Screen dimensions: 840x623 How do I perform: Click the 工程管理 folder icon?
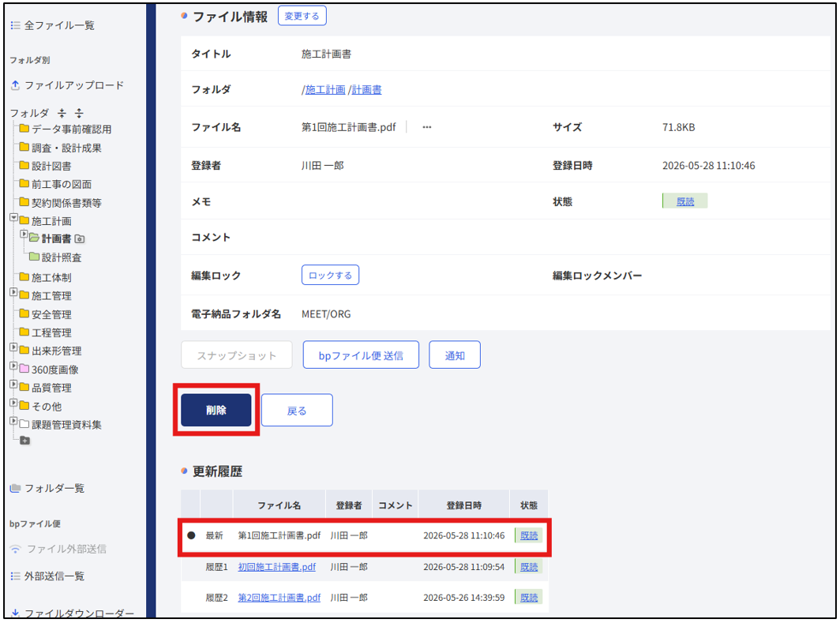24,332
